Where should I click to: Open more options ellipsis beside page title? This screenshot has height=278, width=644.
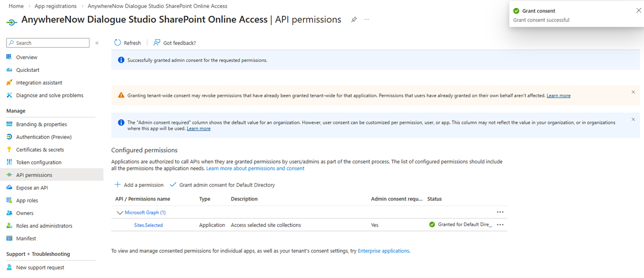point(367,20)
